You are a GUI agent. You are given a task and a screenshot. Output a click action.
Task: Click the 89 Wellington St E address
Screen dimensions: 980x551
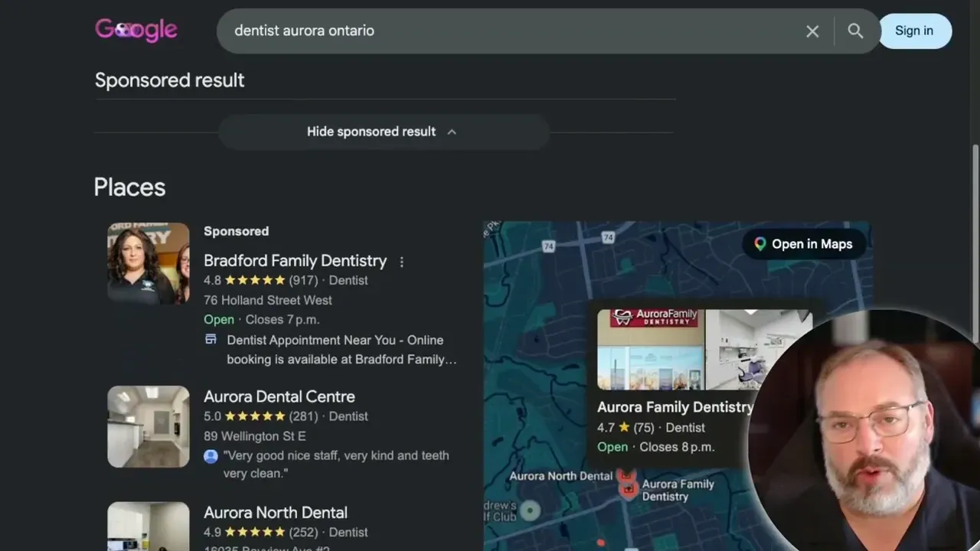tap(255, 436)
